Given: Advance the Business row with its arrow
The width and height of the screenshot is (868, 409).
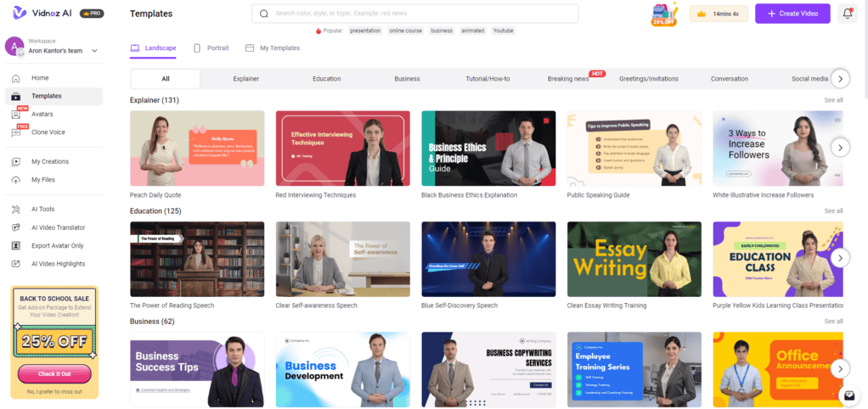Looking at the screenshot, I should click(840, 368).
